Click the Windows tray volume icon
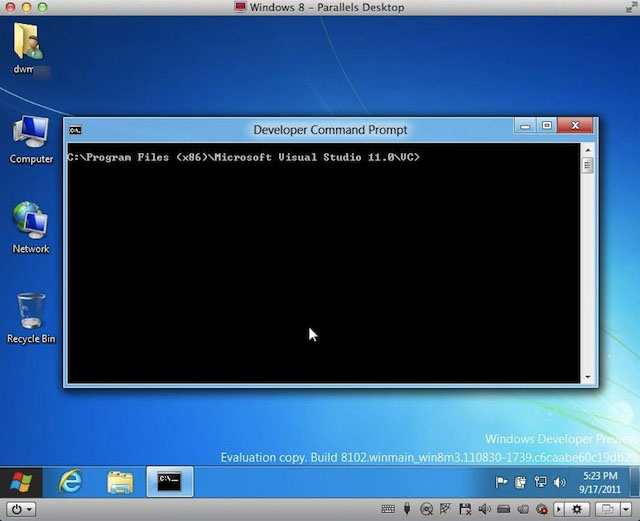 558,481
